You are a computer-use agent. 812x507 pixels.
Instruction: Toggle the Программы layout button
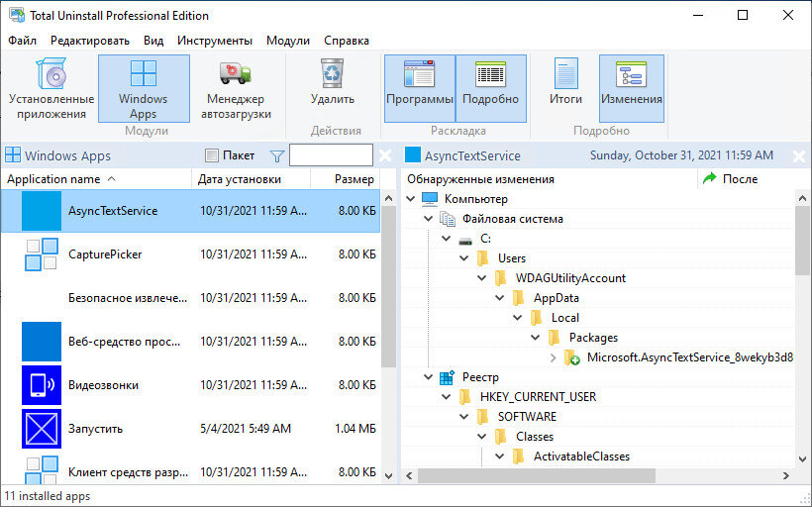pyautogui.click(x=420, y=88)
